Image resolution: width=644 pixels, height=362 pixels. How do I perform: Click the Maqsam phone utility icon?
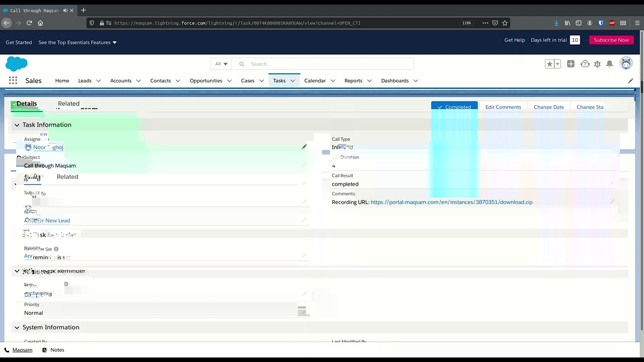click(x=8, y=350)
